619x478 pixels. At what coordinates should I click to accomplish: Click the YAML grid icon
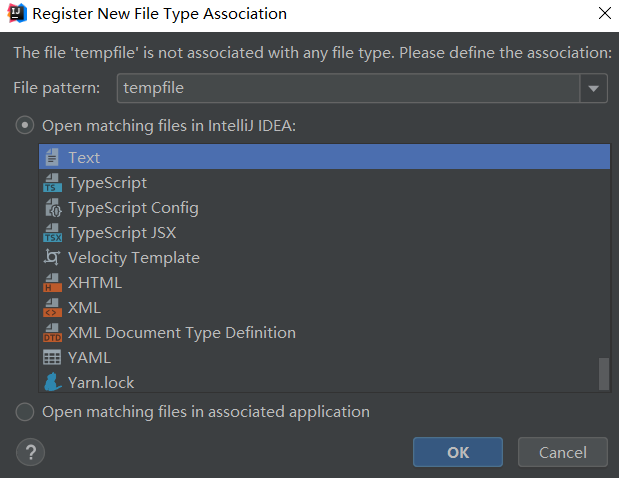[52, 358]
